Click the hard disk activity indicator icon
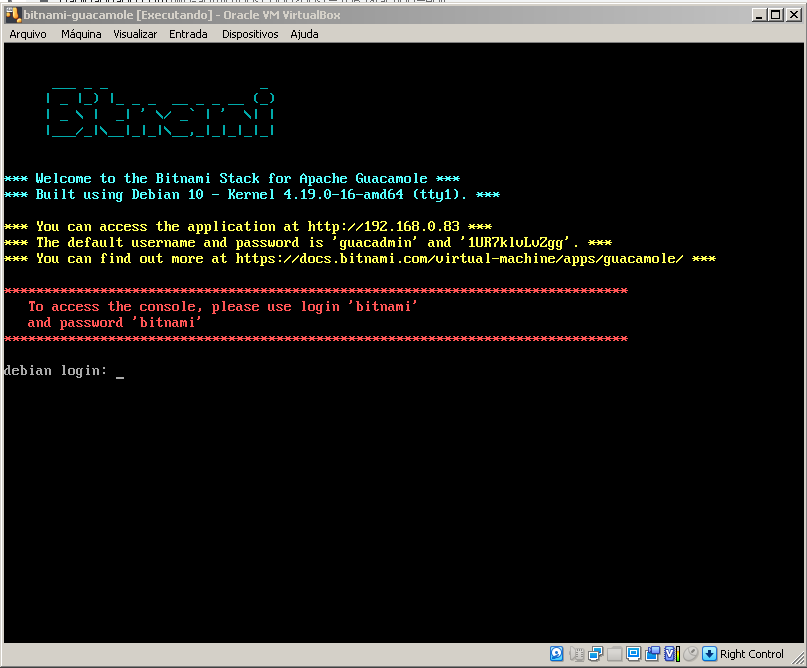807x668 pixels. [x=556, y=654]
